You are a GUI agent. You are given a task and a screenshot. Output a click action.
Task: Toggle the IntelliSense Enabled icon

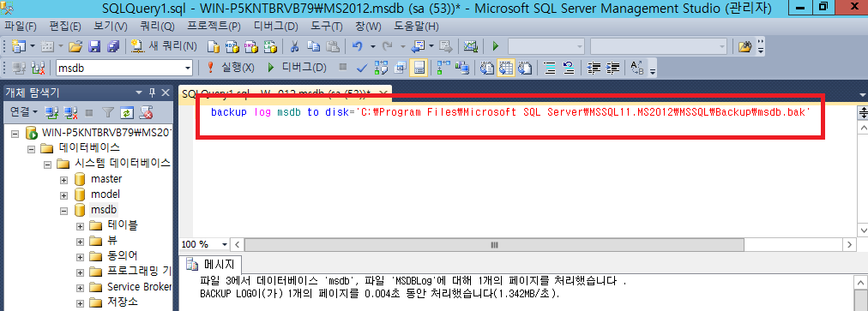coord(419,68)
